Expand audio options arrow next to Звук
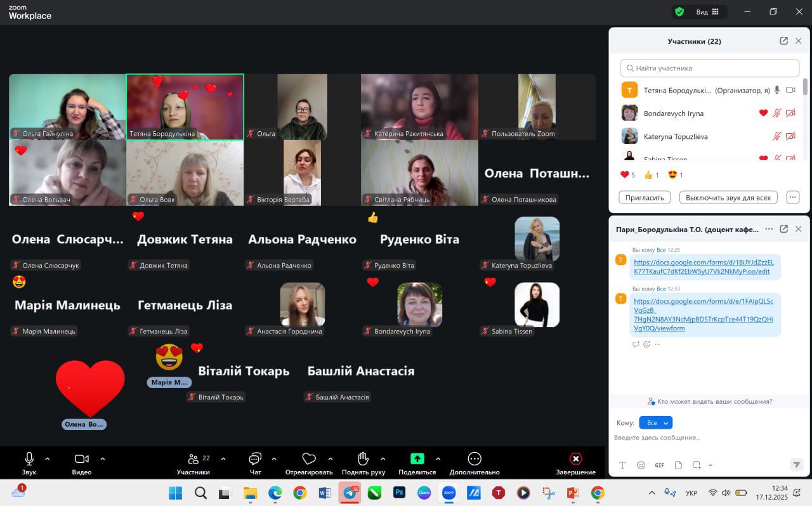The width and height of the screenshot is (812, 506). point(47,458)
